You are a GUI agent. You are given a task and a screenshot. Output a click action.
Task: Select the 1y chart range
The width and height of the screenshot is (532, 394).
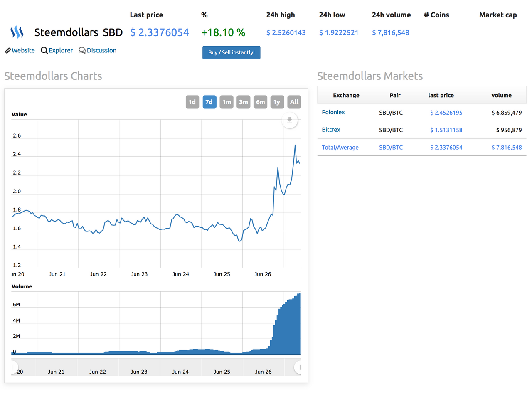[277, 102]
